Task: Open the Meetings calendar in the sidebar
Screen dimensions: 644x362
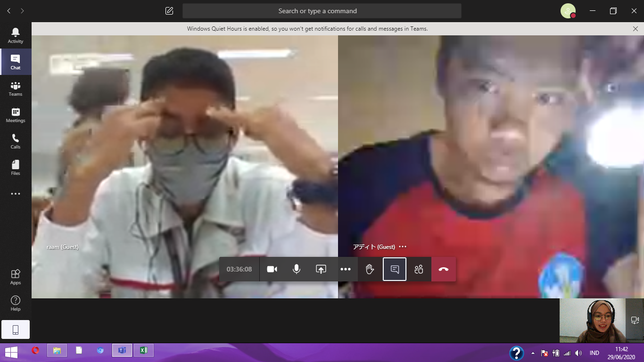Action: (16, 115)
